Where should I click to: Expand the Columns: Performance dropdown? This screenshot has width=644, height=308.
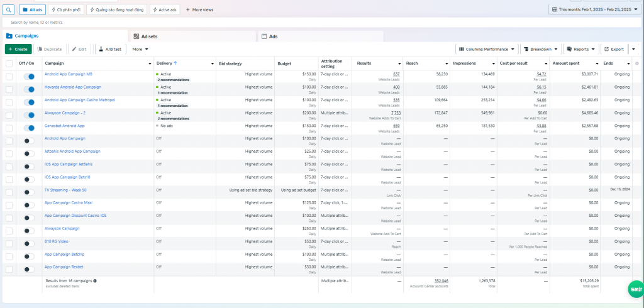486,49
